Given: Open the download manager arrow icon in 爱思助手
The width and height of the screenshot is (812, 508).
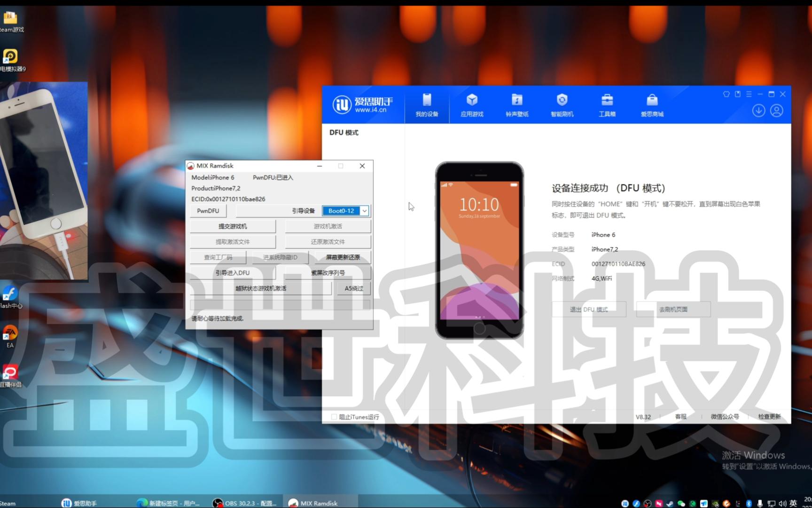Looking at the screenshot, I should coord(758,111).
